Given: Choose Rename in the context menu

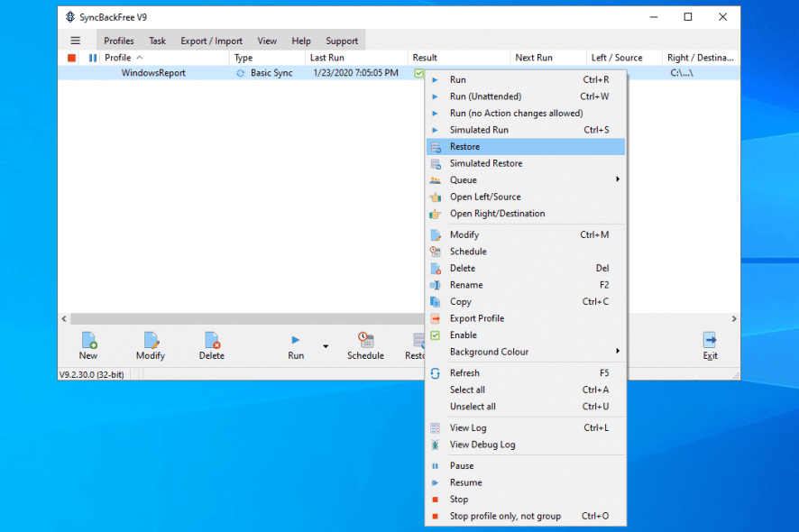Looking at the screenshot, I should click(x=526, y=285).
